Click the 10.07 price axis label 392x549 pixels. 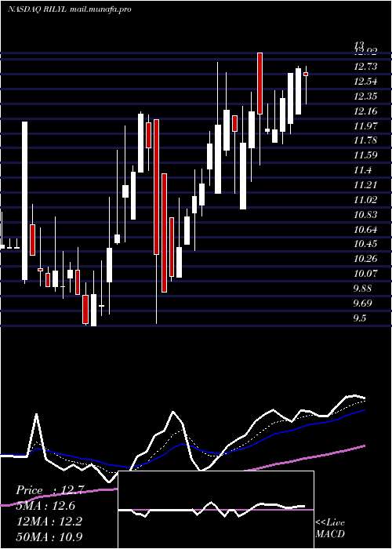(x=366, y=273)
